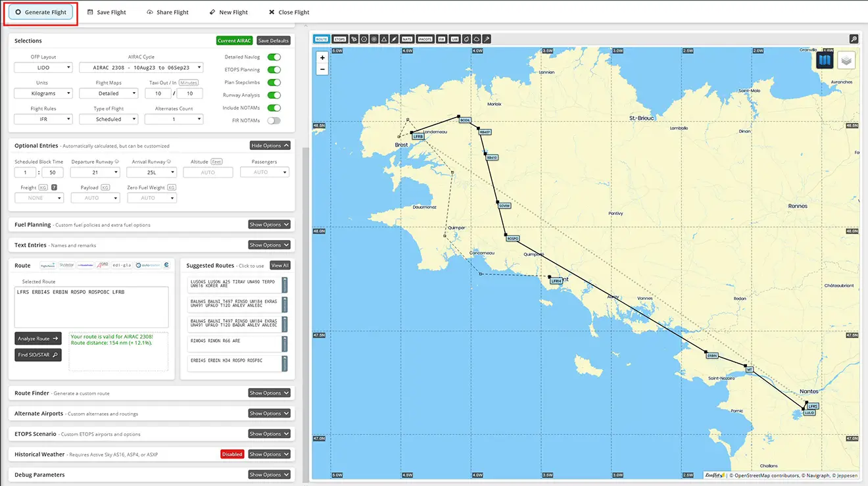Open the SkyVector route source logo

tap(66, 265)
